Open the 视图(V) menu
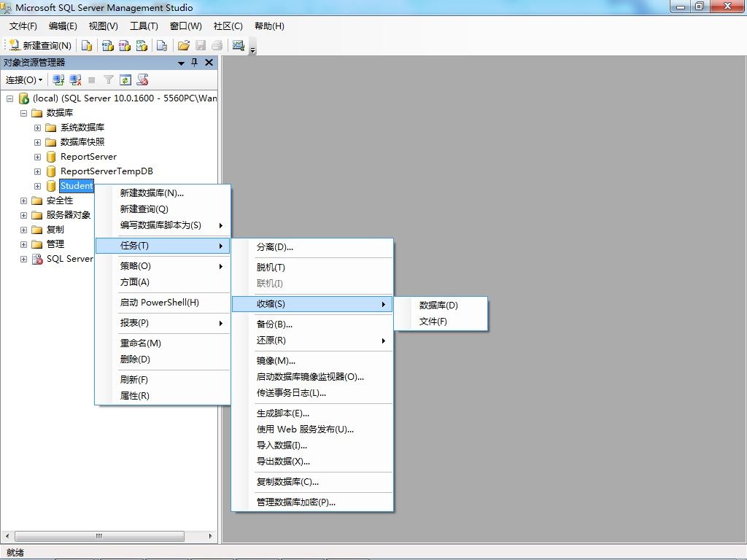 click(103, 26)
